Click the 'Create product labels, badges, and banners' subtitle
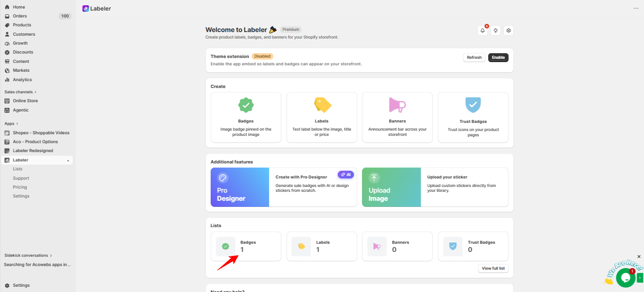Image resolution: width=644 pixels, height=292 pixels. pyautogui.click(x=272, y=37)
